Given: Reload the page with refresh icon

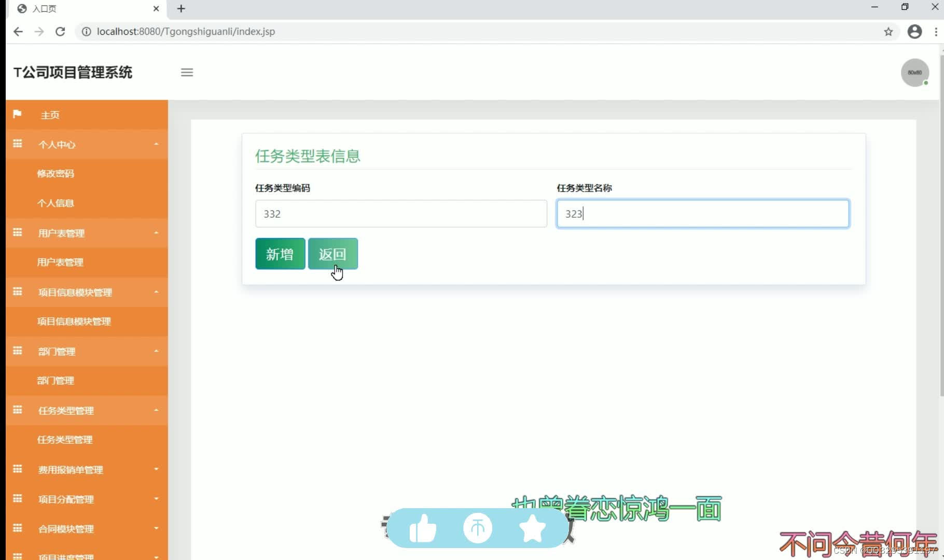Looking at the screenshot, I should coord(60,32).
